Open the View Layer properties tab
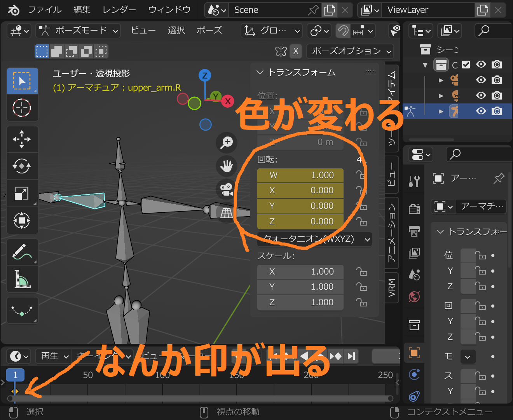The width and height of the screenshot is (513, 420). click(414, 253)
